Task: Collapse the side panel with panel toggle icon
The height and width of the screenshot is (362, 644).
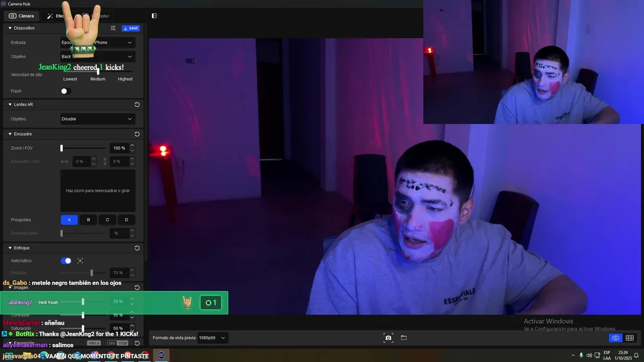Action: (x=154, y=16)
